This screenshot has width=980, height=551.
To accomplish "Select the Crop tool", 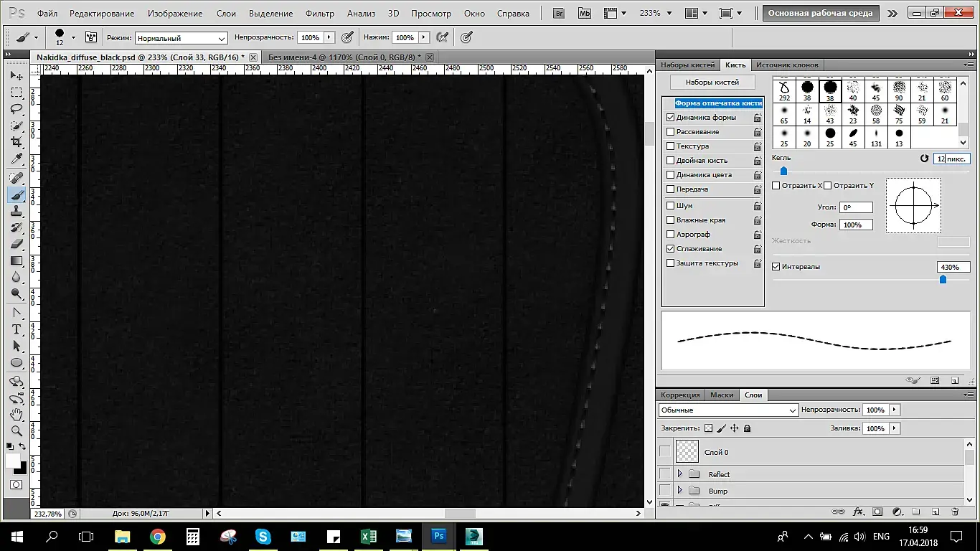I will tap(17, 142).
